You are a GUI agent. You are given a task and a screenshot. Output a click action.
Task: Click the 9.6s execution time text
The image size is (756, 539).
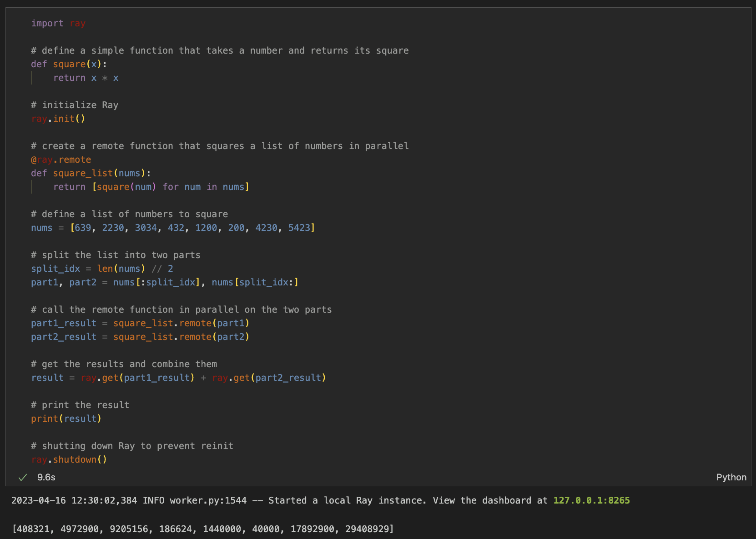(46, 477)
